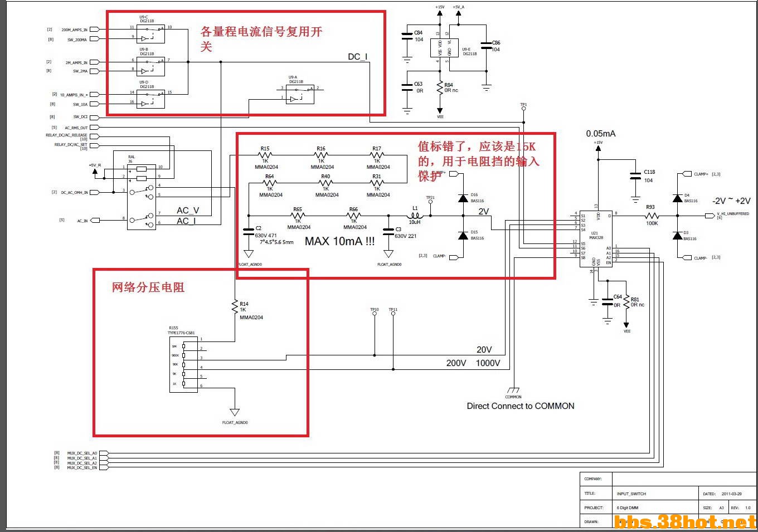The width and height of the screenshot is (758, 532).
Task: Click the D15 BAS116 diode symbol
Action: click(x=463, y=236)
